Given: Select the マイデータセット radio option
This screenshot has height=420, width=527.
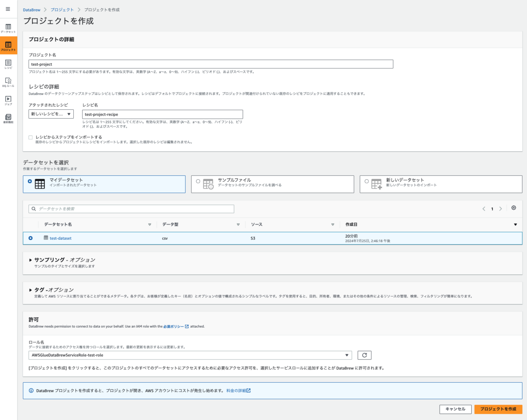Looking at the screenshot, I should pos(29,181).
